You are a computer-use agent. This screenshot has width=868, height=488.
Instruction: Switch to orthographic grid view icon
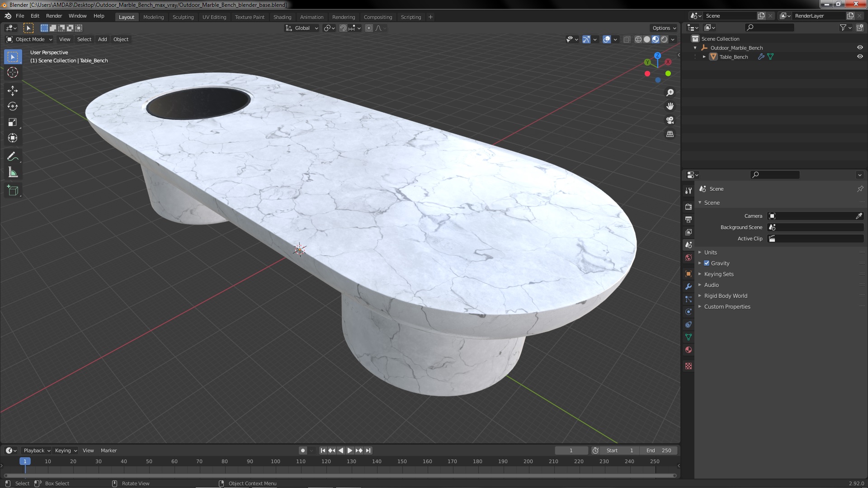tap(670, 134)
